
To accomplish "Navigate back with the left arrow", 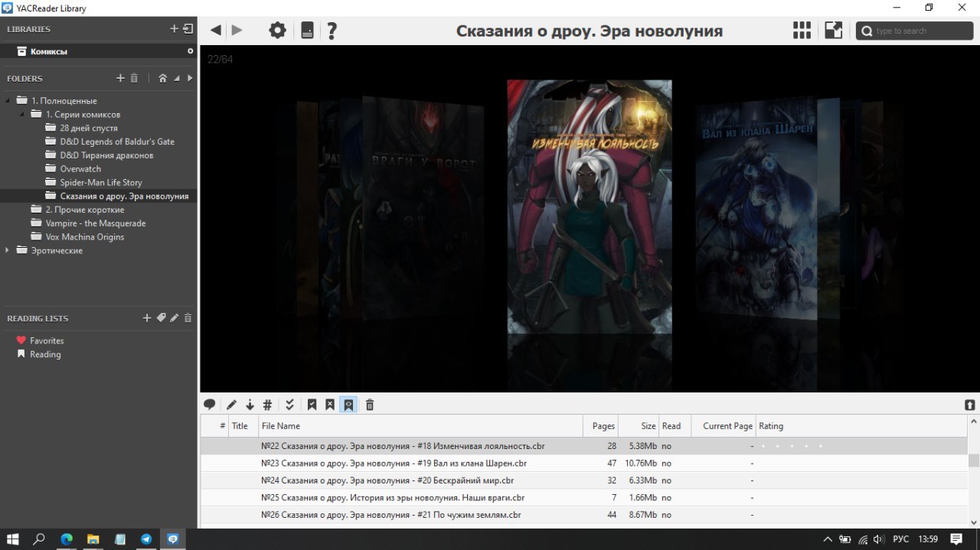I will pos(216,30).
